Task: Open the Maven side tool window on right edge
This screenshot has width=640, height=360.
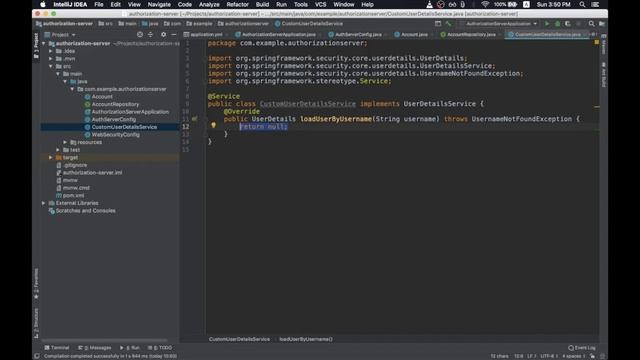Action: coord(604,45)
